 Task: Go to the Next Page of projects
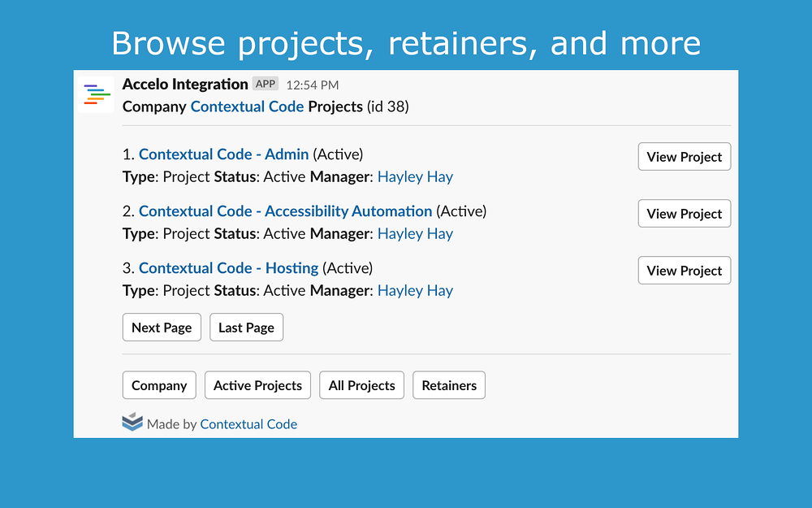click(162, 328)
